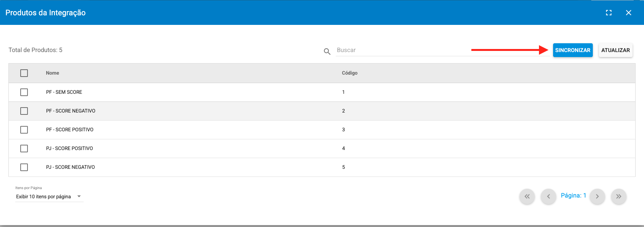
Task: Sort by the Nome column header
Action: 53,73
